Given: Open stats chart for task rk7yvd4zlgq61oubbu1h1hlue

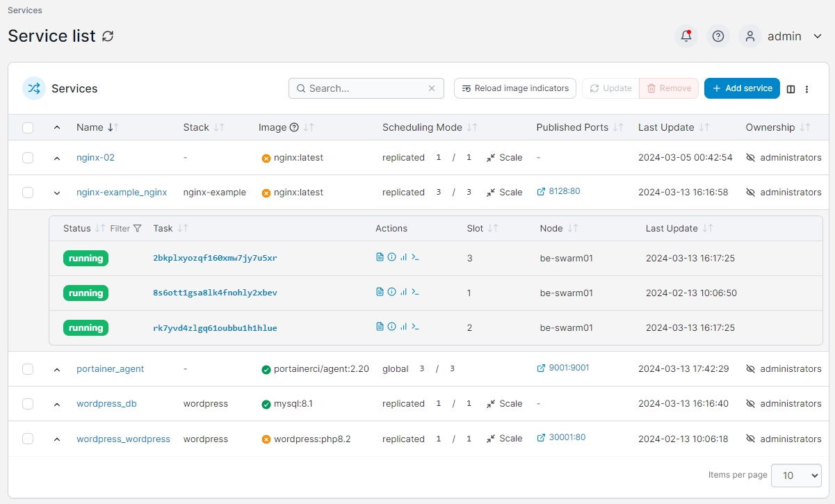Looking at the screenshot, I should [x=403, y=327].
